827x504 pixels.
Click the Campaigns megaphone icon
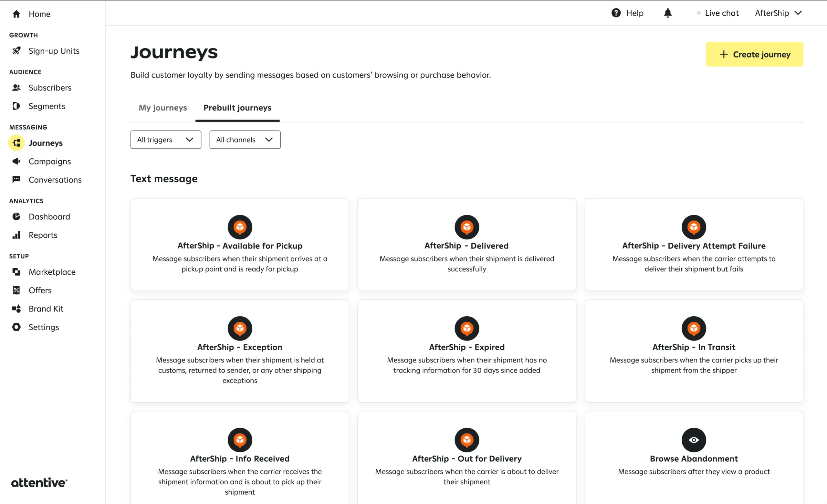[x=16, y=162]
